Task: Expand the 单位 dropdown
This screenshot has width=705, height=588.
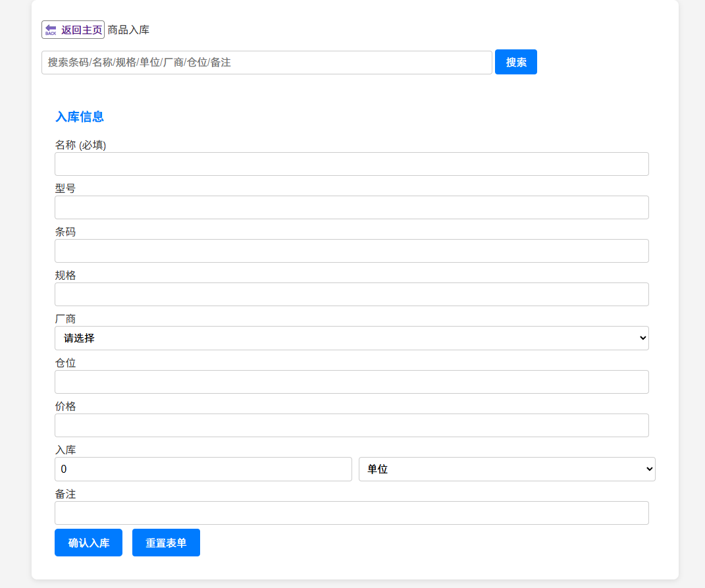Action: [x=507, y=469]
